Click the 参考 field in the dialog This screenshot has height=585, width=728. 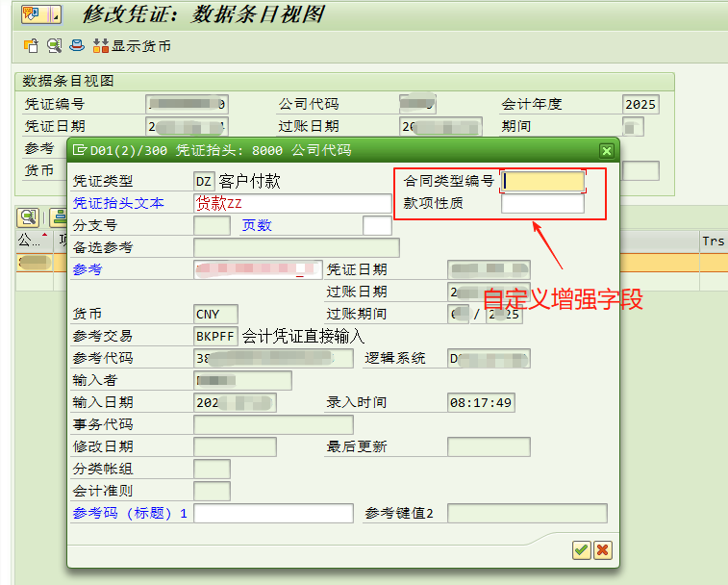tap(258, 270)
